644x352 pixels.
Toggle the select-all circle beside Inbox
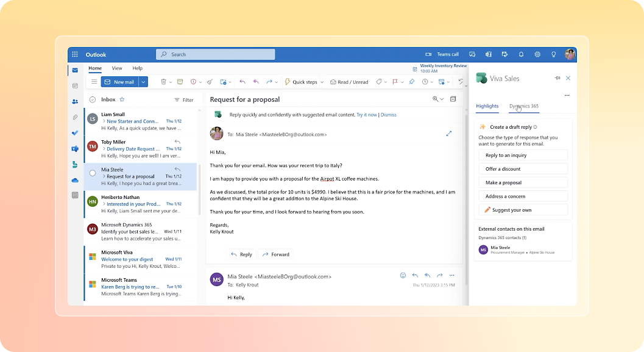[x=93, y=99]
